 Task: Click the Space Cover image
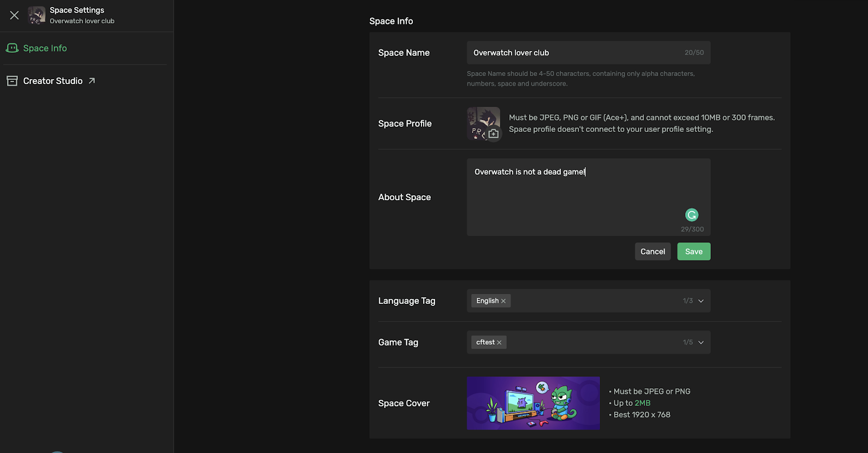click(x=533, y=403)
